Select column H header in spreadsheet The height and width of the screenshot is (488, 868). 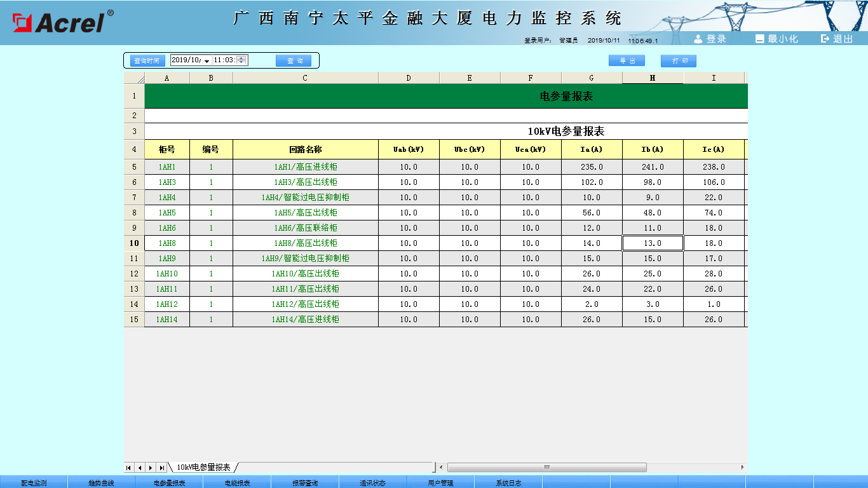653,78
